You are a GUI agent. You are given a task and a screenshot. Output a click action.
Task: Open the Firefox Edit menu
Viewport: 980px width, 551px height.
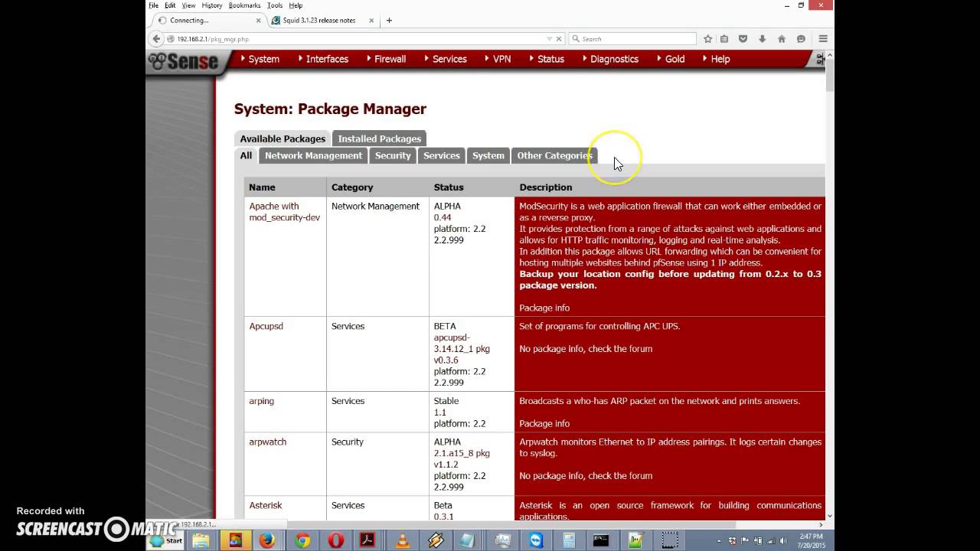click(170, 5)
